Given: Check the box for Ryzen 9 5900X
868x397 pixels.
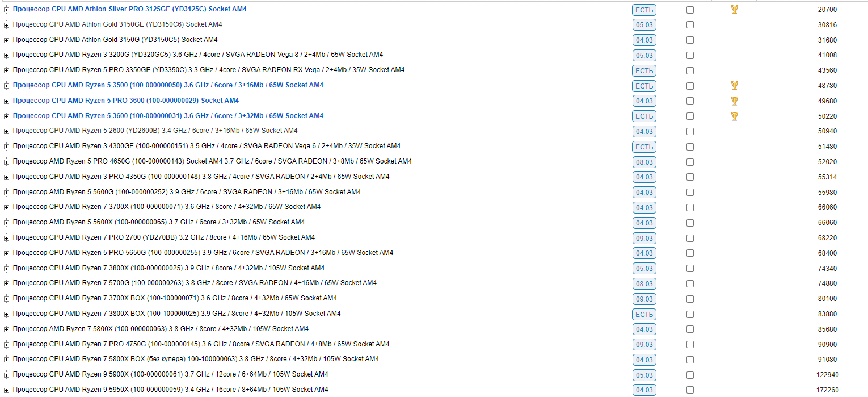Looking at the screenshot, I should point(690,375).
